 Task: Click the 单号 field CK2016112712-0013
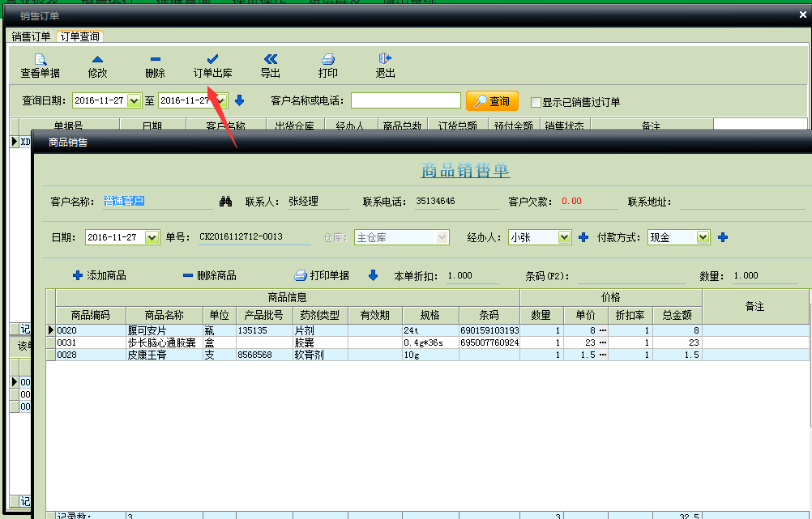pos(254,237)
